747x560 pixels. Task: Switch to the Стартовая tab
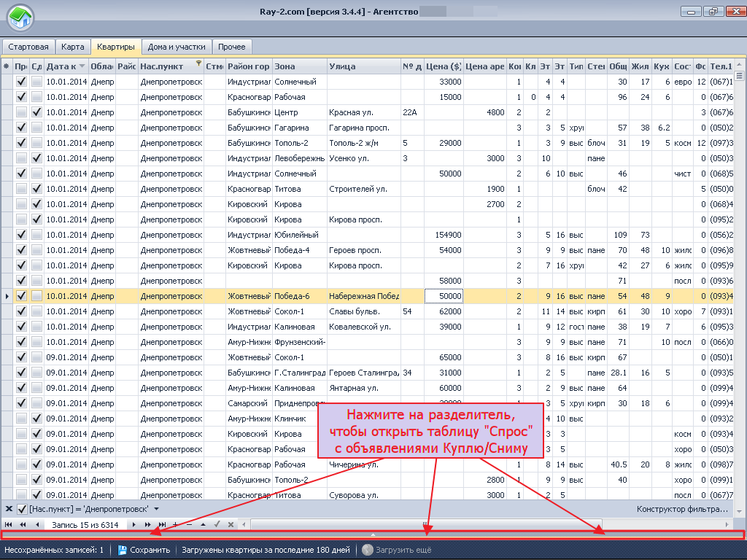28,47
